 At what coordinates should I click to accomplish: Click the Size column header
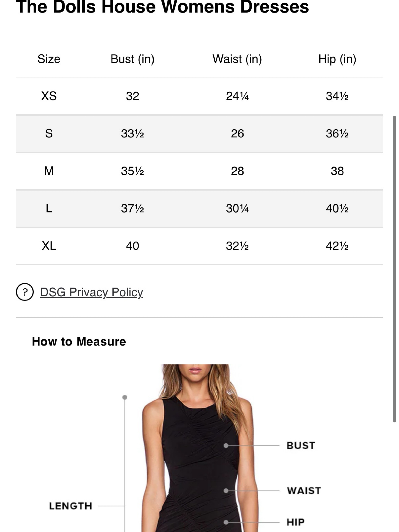pos(49,59)
